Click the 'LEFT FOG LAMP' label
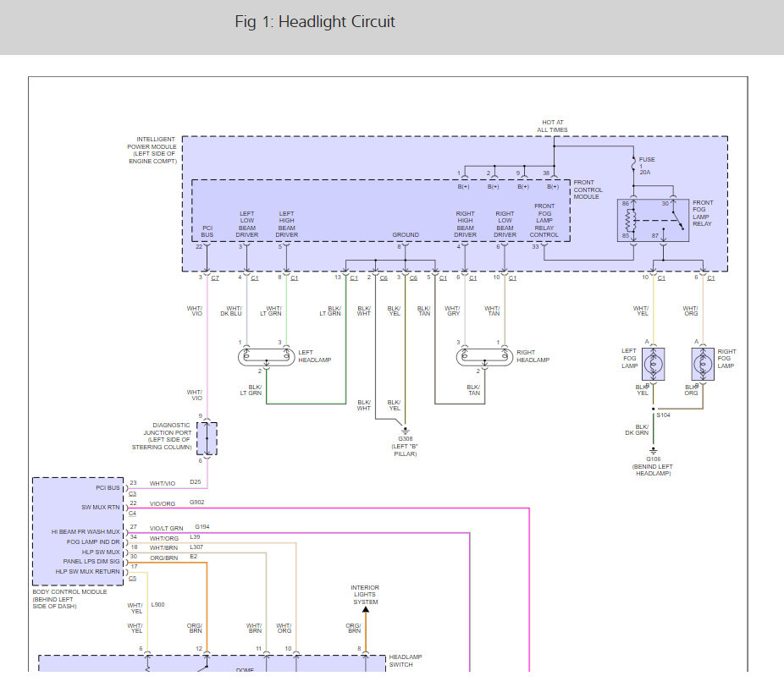 click(630, 358)
